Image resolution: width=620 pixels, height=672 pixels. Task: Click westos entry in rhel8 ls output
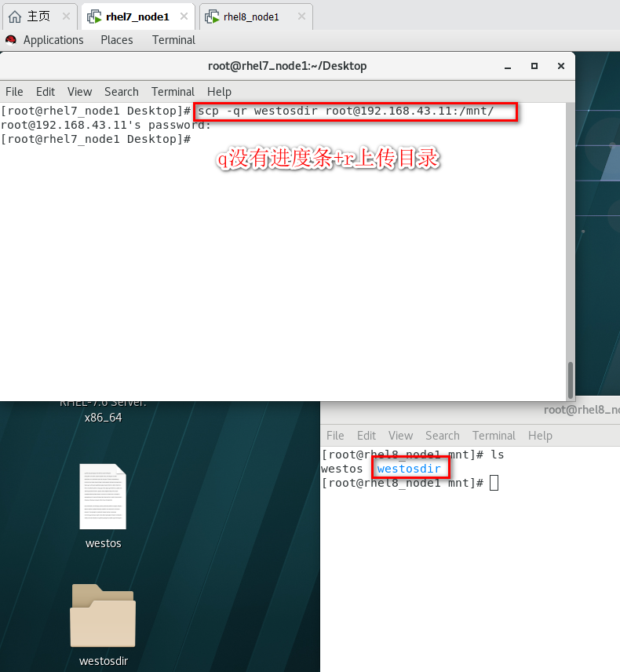coord(342,469)
